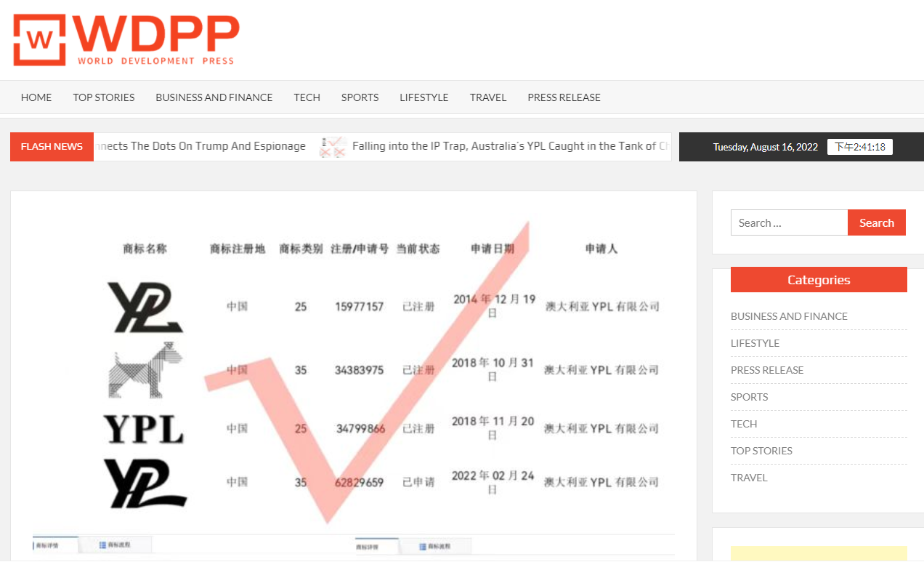The height and width of the screenshot is (562, 924).
Task: Open the HOME menu item
Action: click(36, 97)
